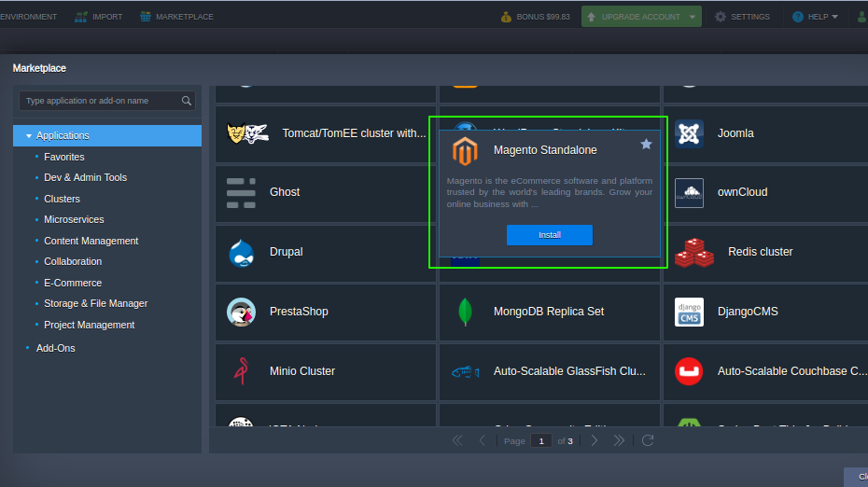Open the Minio Cluster flamingo icon
Viewport: 868px width, 487px height.
click(x=241, y=371)
